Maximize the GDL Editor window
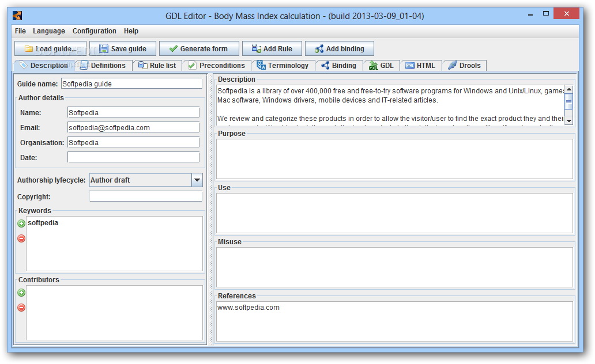This screenshot has height=364, width=595. (x=545, y=14)
